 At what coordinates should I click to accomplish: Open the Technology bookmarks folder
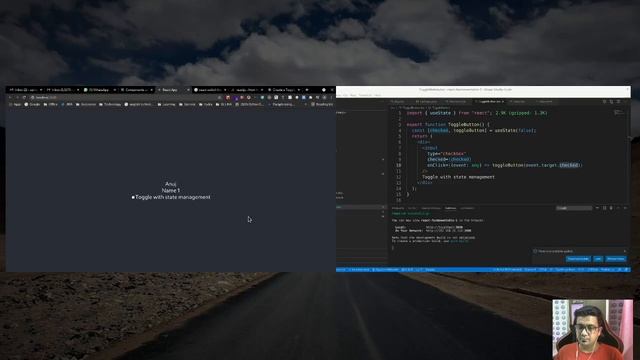coord(110,104)
